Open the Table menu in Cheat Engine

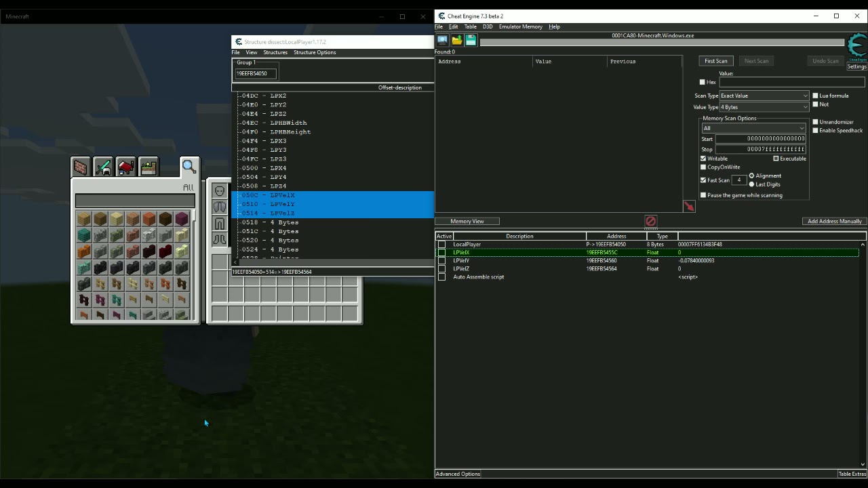click(470, 26)
